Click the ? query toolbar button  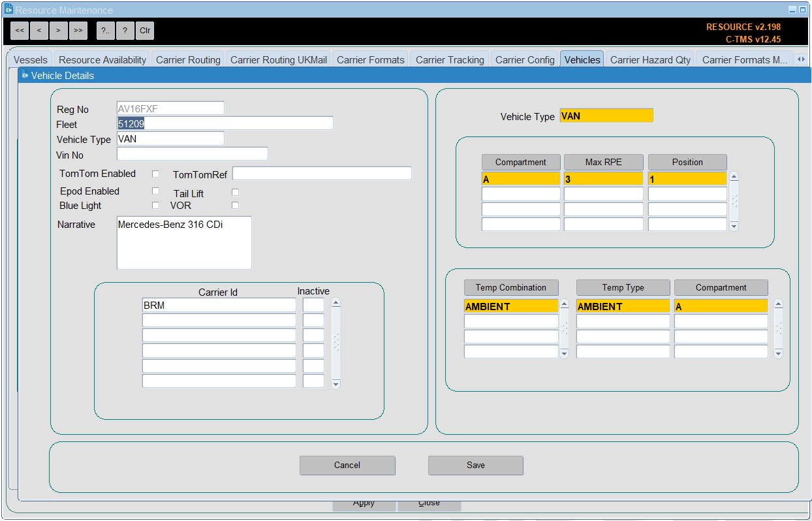(x=125, y=31)
